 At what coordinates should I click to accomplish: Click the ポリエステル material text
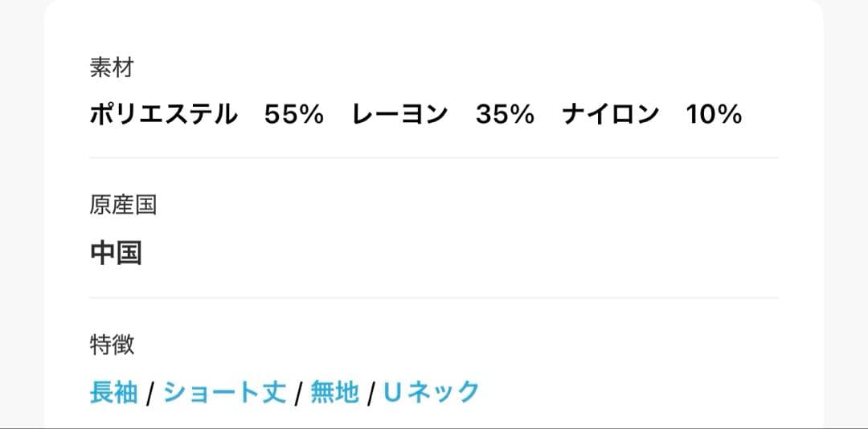[163, 115]
